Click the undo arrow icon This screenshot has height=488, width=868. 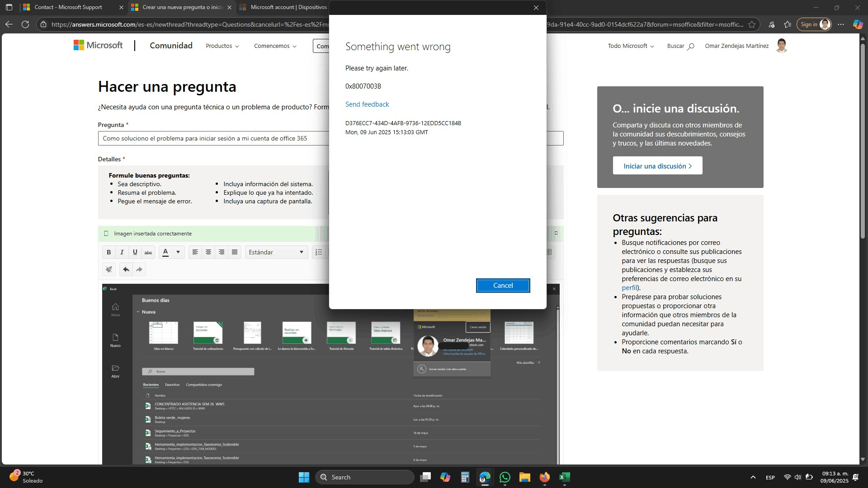[x=126, y=270]
